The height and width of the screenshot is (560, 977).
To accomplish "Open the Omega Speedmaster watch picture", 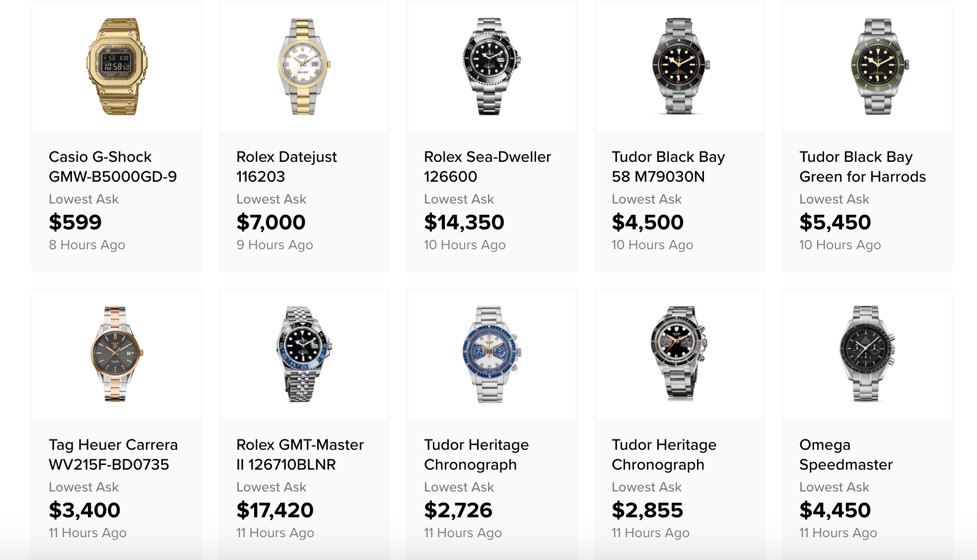I will coord(867,354).
